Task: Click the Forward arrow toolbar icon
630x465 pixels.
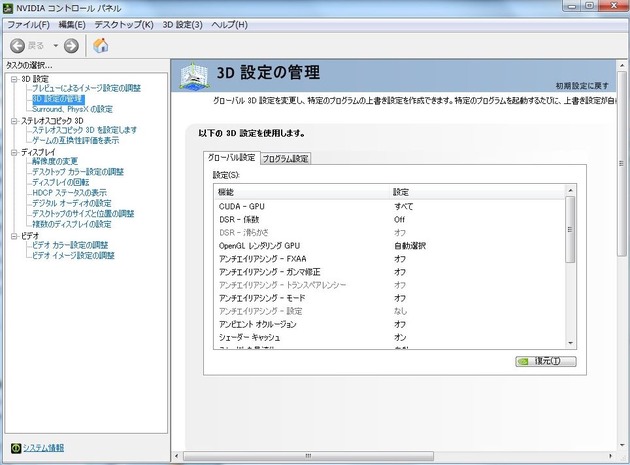Action: pos(71,46)
